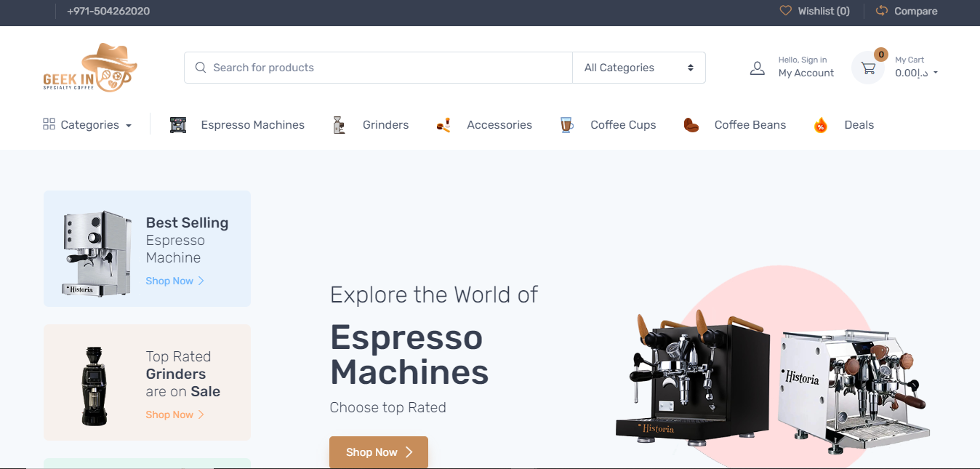
Task: Open the All Categories dropdown
Action: (638, 68)
